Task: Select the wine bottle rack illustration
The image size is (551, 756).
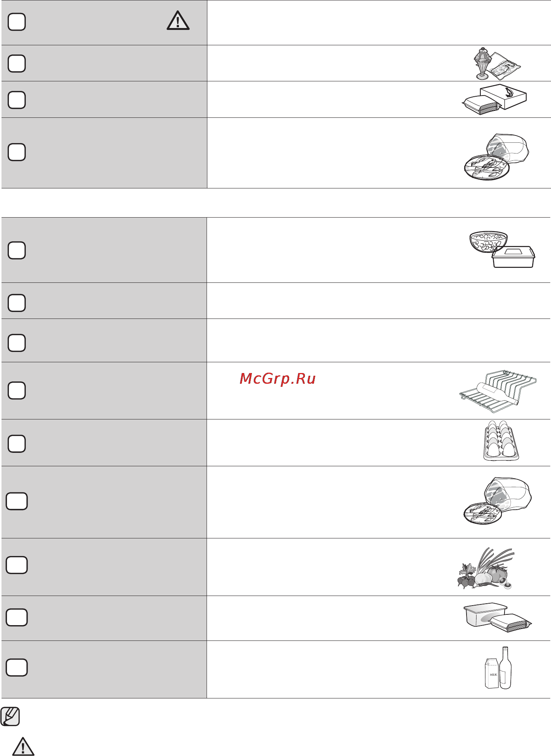Action: click(498, 391)
